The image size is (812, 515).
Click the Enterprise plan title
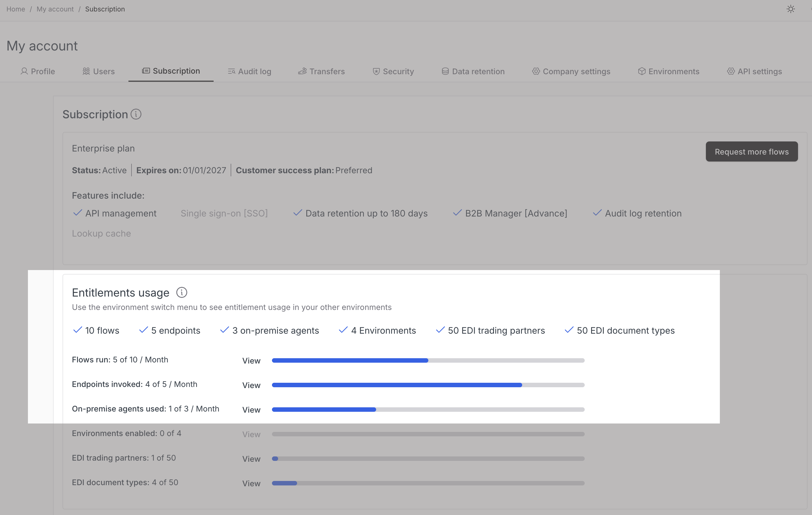(103, 148)
